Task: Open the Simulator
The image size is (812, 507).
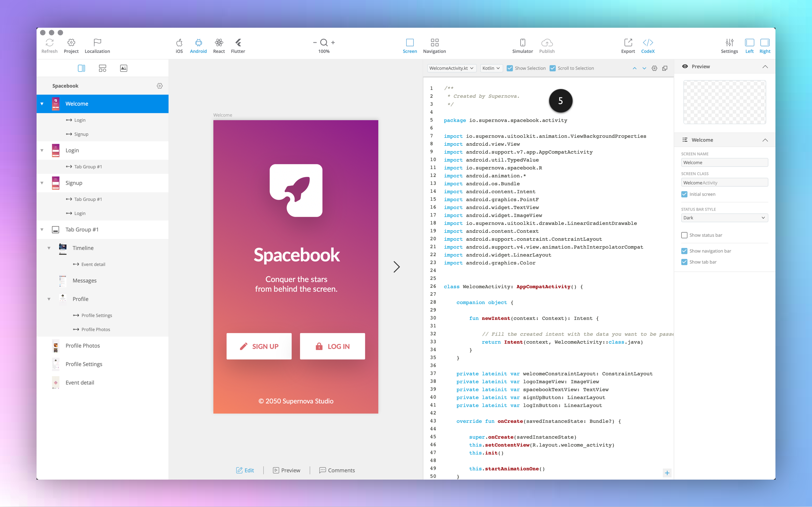Action: tap(522, 43)
